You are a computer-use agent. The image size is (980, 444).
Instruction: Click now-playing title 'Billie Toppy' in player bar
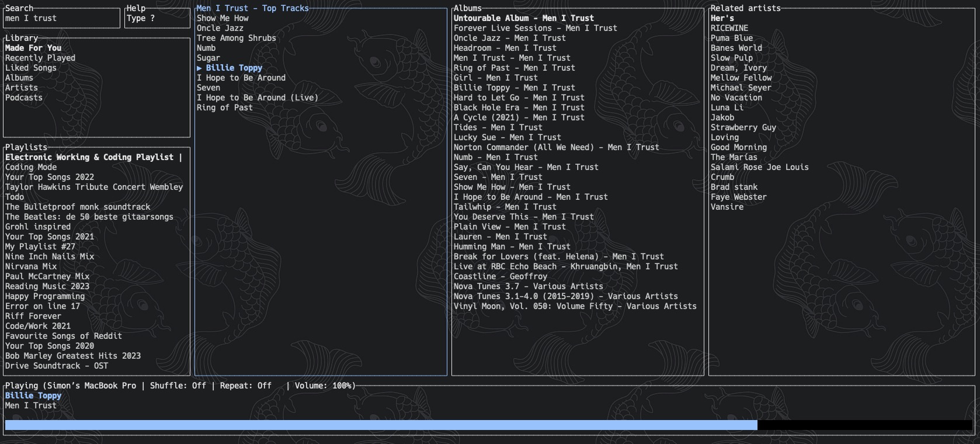click(33, 396)
